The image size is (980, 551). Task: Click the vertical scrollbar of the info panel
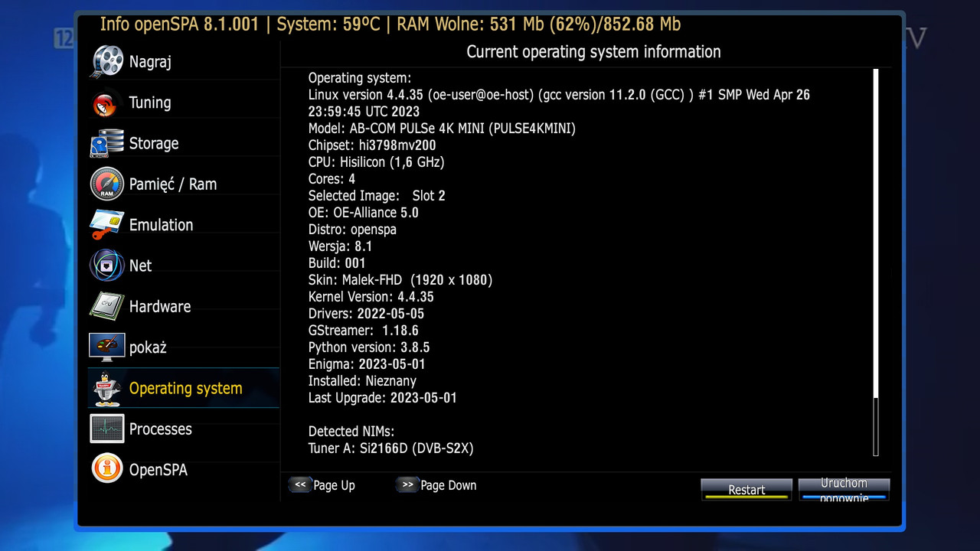[x=876, y=262]
